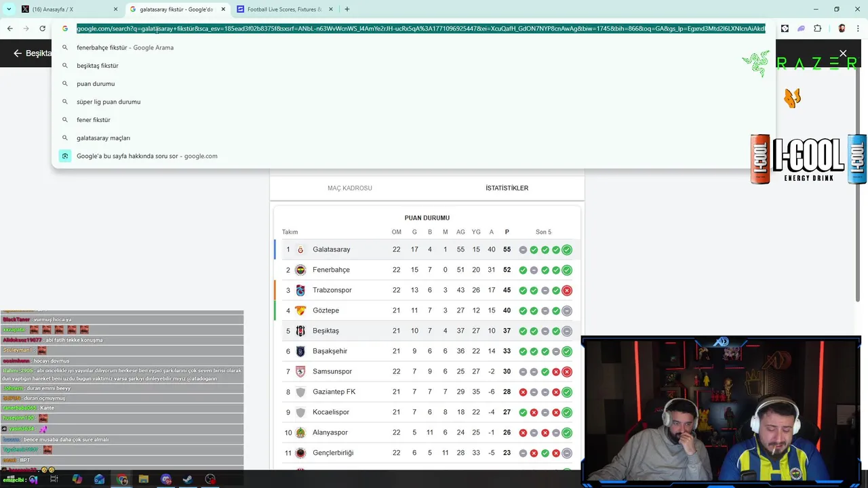
Task: Click the Fenerbahçe club logo
Action: tap(300, 270)
